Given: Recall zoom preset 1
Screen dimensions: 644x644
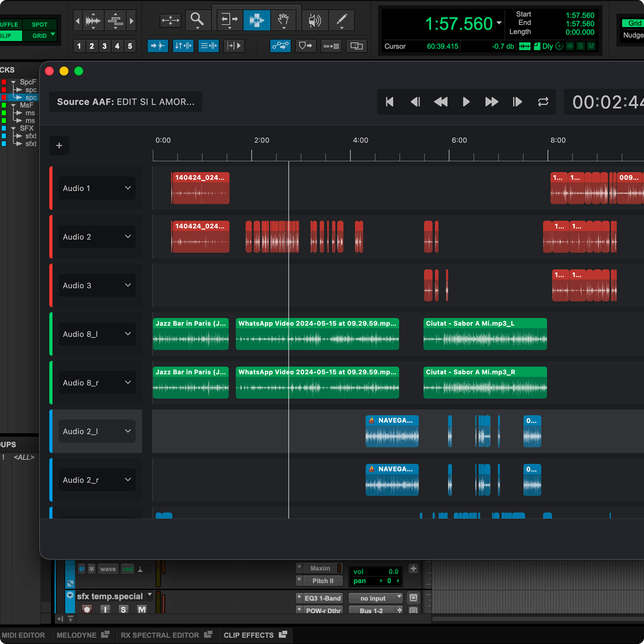Looking at the screenshot, I should pyautogui.click(x=79, y=46).
